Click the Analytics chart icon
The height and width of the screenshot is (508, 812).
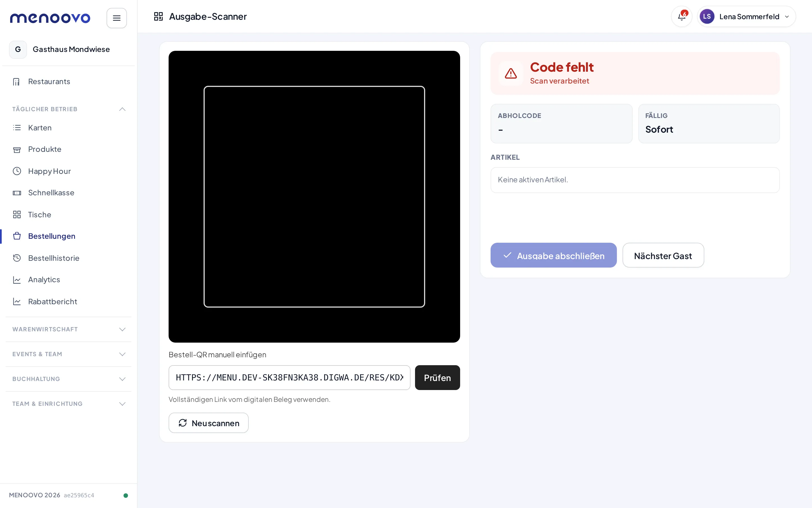(x=17, y=280)
